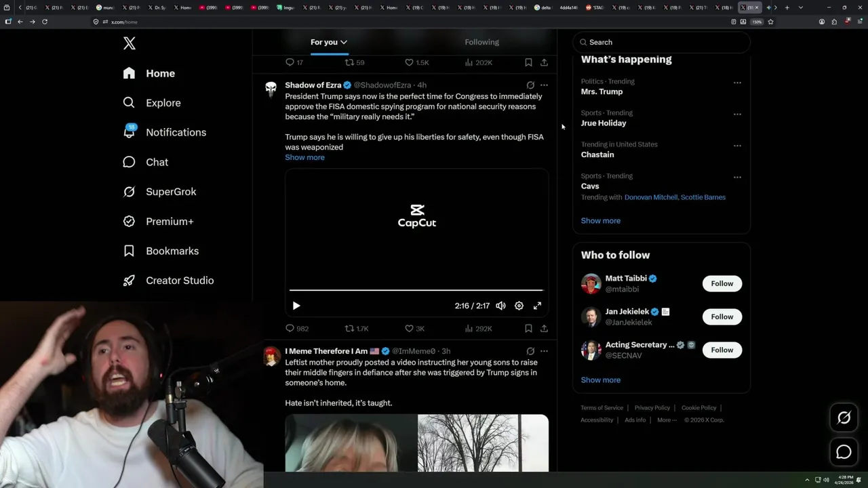Open the floating chat messages button
The image size is (868, 488).
tap(844, 452)
